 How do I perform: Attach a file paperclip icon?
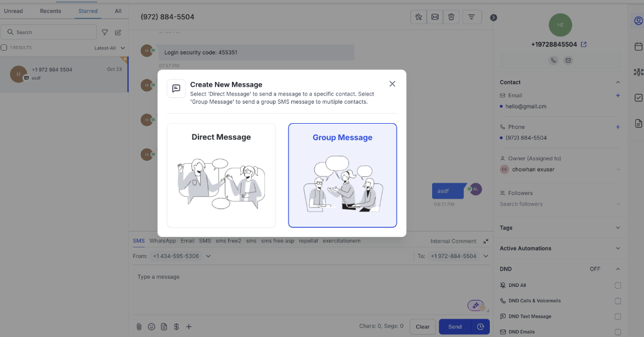[x=139, y=327]
